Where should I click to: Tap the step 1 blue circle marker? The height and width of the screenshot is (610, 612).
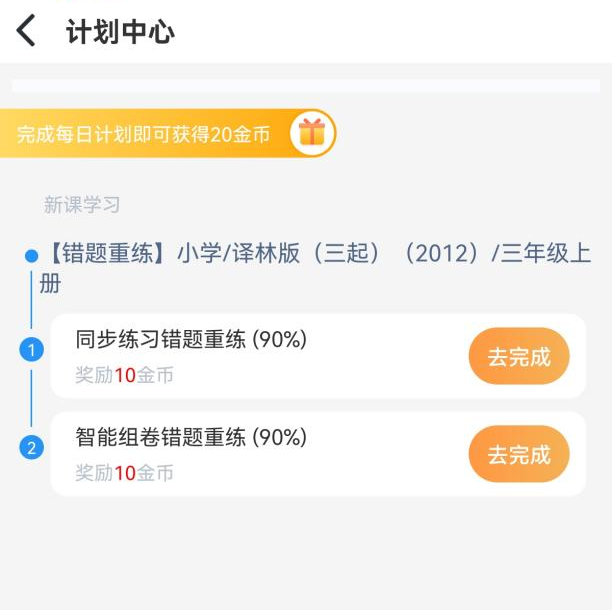(32, 349)
